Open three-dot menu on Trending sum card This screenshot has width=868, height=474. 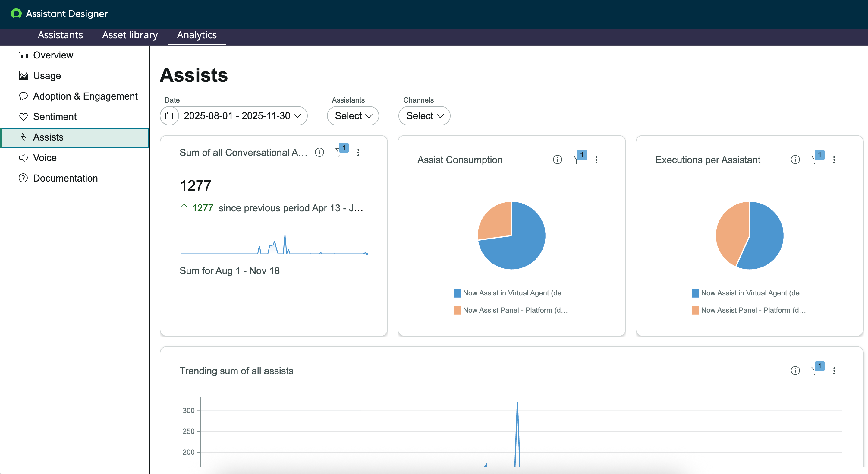[x=834, y=371]
